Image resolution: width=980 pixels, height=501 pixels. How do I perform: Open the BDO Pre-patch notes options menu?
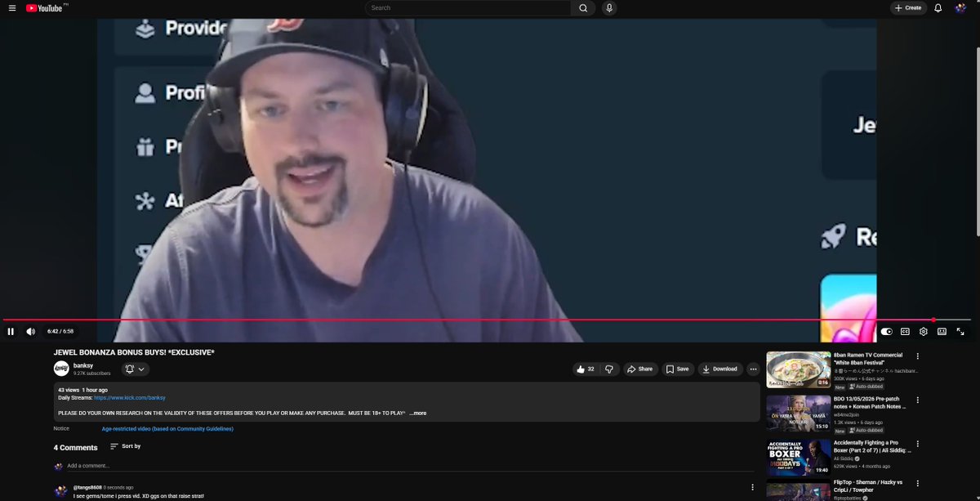(918, 400)
